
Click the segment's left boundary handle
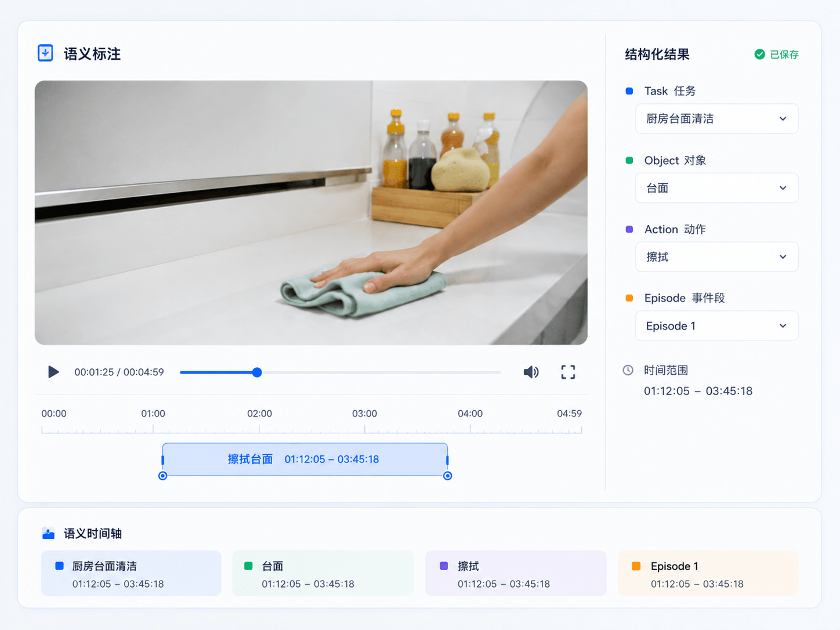point(163,476)
